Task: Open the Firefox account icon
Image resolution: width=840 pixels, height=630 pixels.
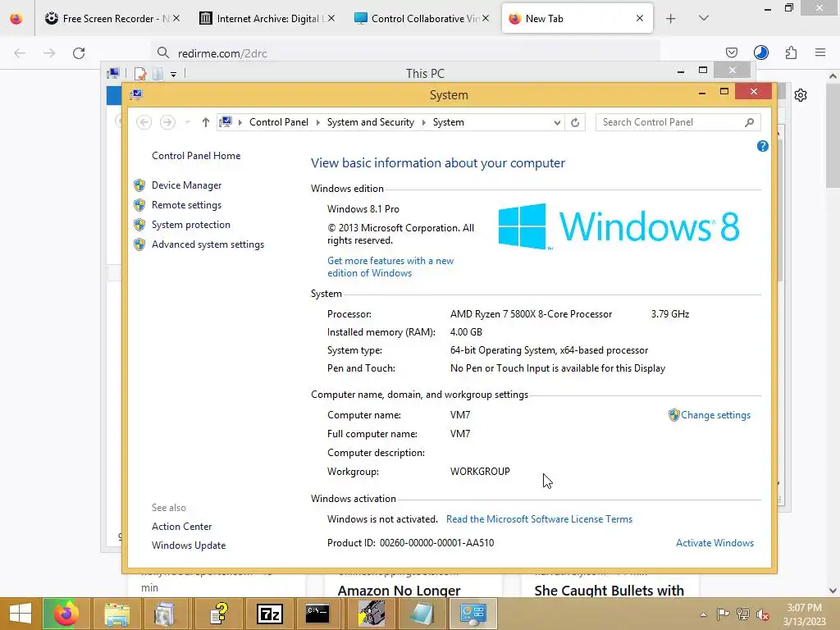Action: click(x=760, y=52)
